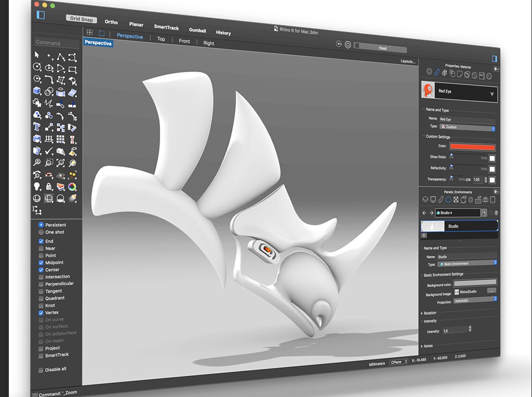Screen dimensions: 532x397
Task: Select the arrow pointer tool
Action: pos(37,56)
